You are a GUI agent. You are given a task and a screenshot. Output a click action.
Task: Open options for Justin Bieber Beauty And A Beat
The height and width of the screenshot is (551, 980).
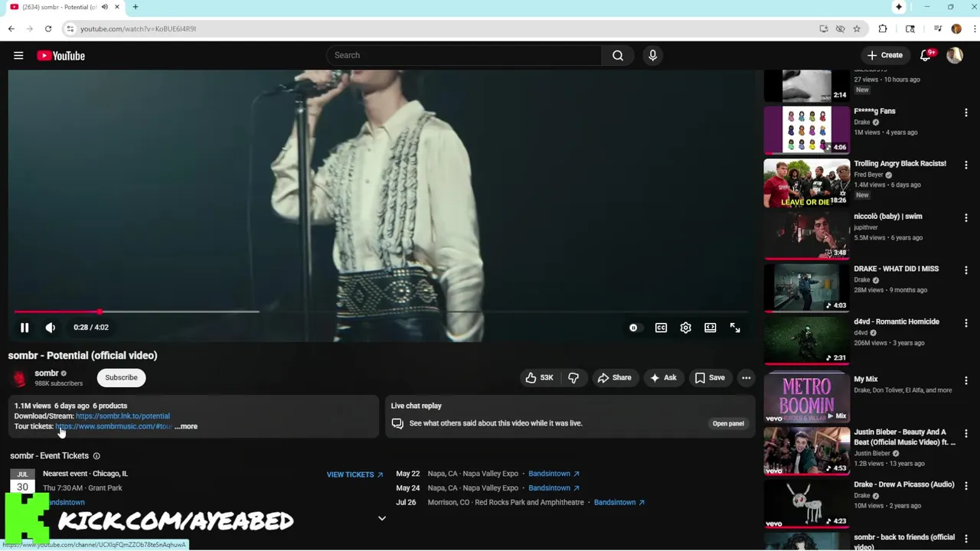click(x=965, y=433)
